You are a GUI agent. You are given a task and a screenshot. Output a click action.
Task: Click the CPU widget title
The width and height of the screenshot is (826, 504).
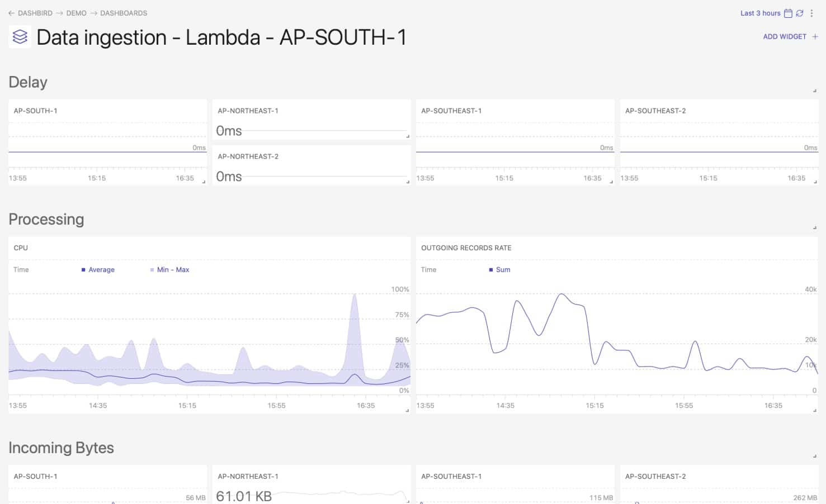(x=21, y=248)
